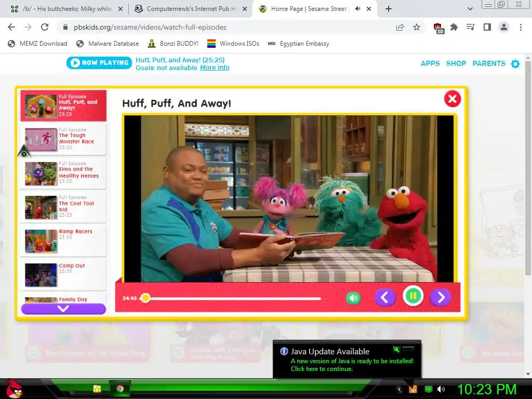Go to previous video with left arrow
This screenshot has height=399, width=532.
pyautogui.click(x=385, y=298)
